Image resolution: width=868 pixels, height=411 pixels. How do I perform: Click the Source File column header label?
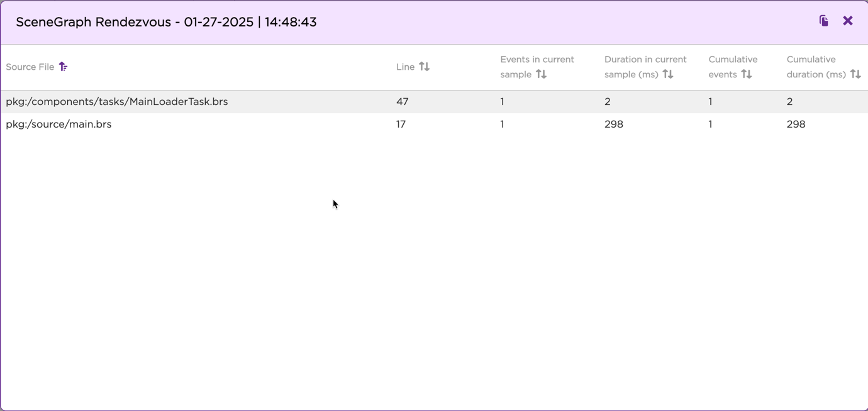[x=30, y=67]
